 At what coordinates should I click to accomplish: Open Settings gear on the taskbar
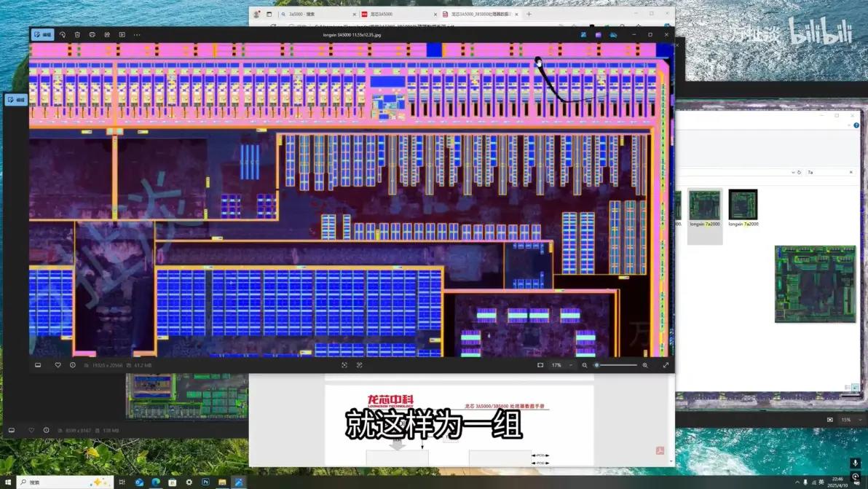click(x=189, y=482)
